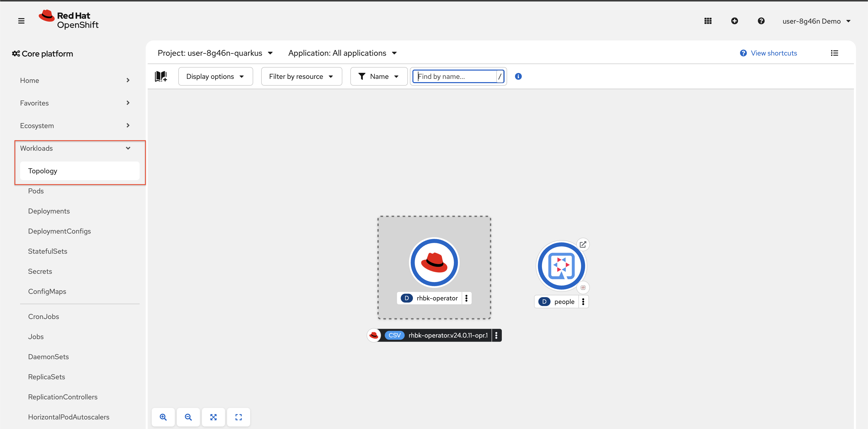Open the help question mark icon

761,21
